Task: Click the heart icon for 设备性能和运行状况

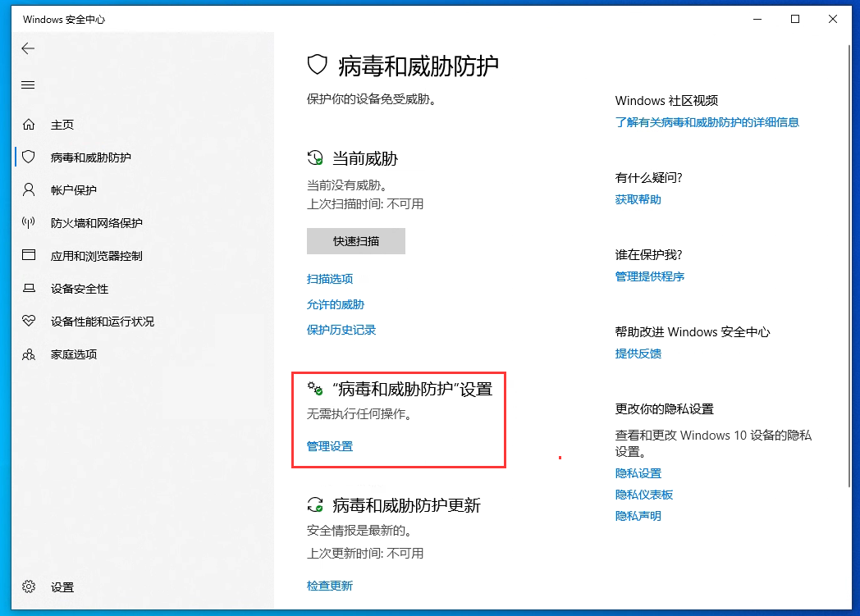Action: [x=29, y=321]
